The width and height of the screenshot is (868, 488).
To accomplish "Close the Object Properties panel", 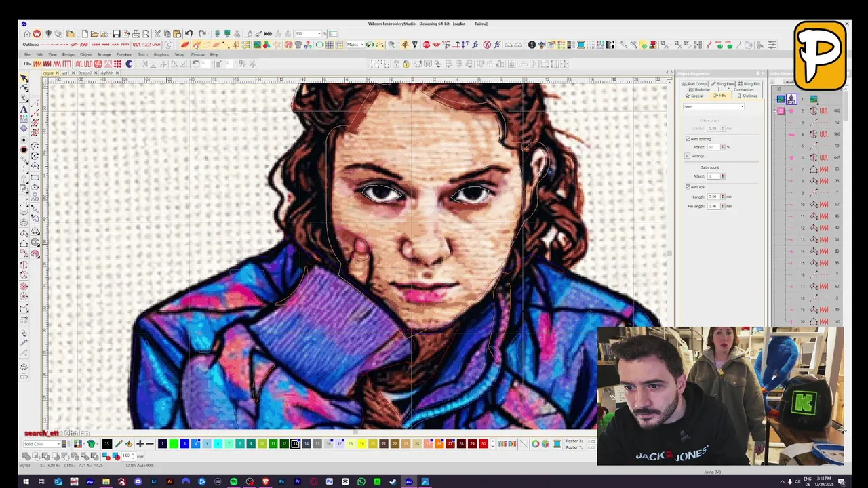I will [763, 73].
